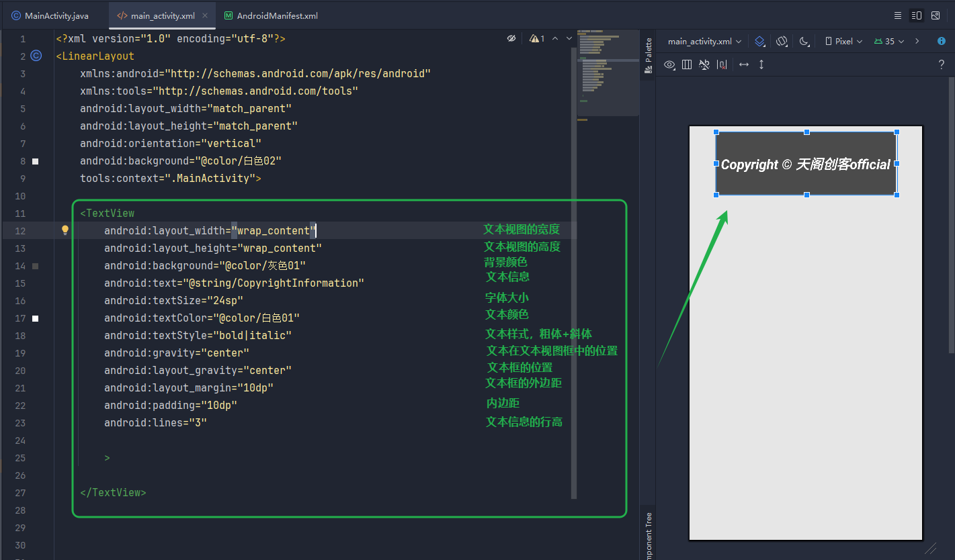Click the gray color swatch on line 14

click(36, 266)
